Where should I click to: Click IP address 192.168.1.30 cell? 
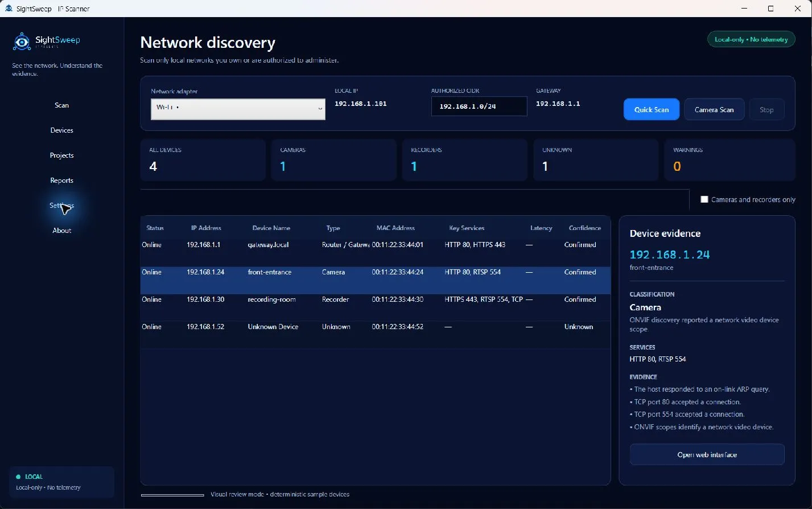(205, 299)
